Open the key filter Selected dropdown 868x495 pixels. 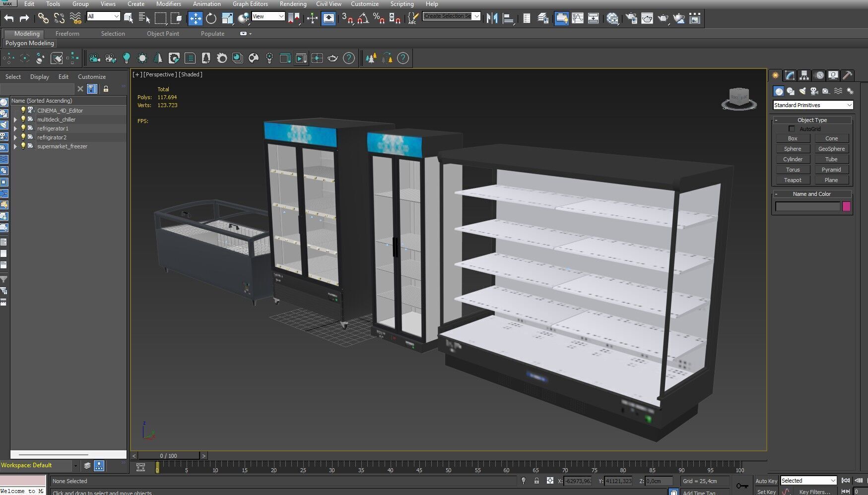808,481
